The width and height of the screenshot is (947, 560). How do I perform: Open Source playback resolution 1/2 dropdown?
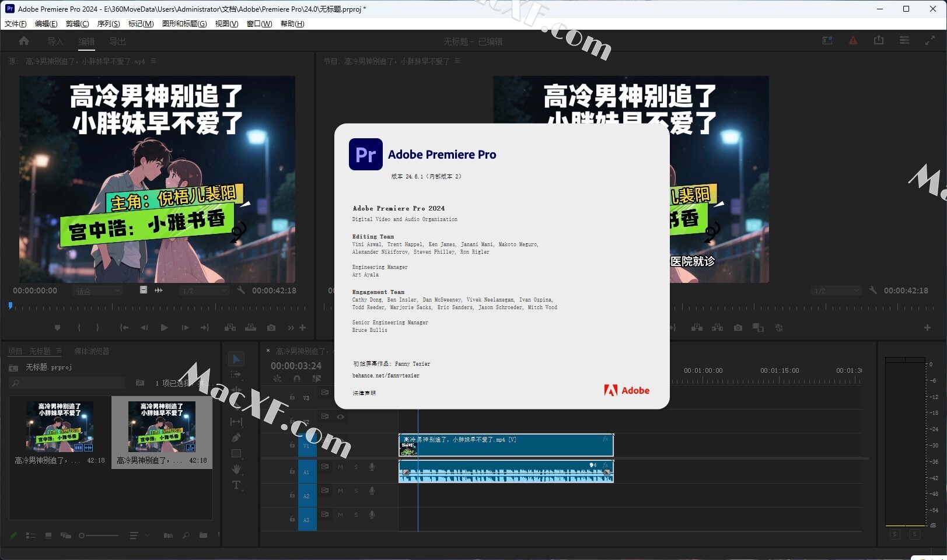pyautogui.click(x=204, y=290)
